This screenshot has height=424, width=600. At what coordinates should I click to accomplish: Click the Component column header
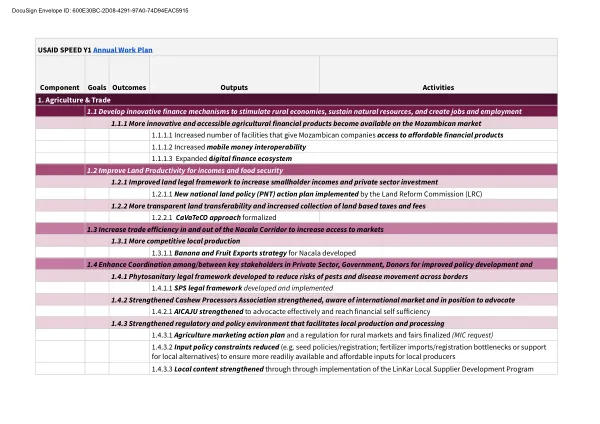60,87
